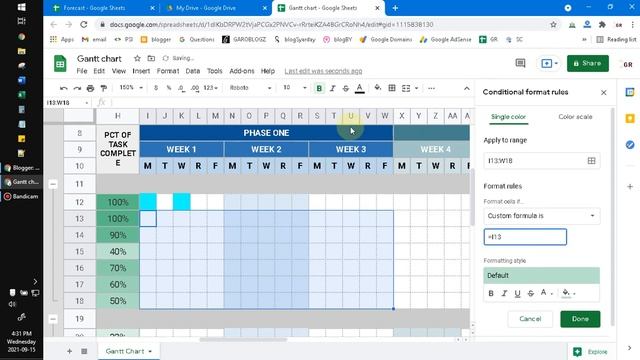Screen dimensions: 640x360
Task: Click the merge cells icon
Action: [406, 88]
